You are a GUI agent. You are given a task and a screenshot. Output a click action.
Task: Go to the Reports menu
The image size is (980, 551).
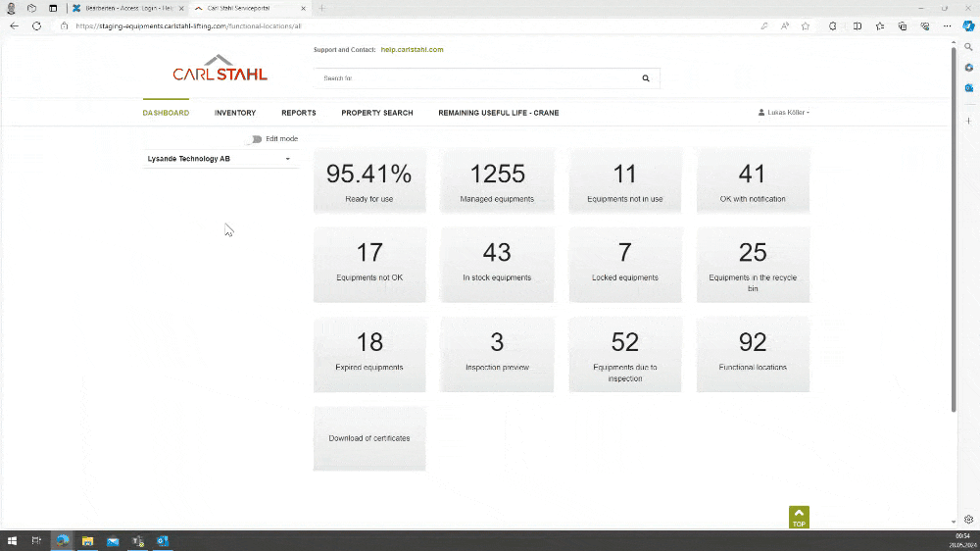pos(299,113)
